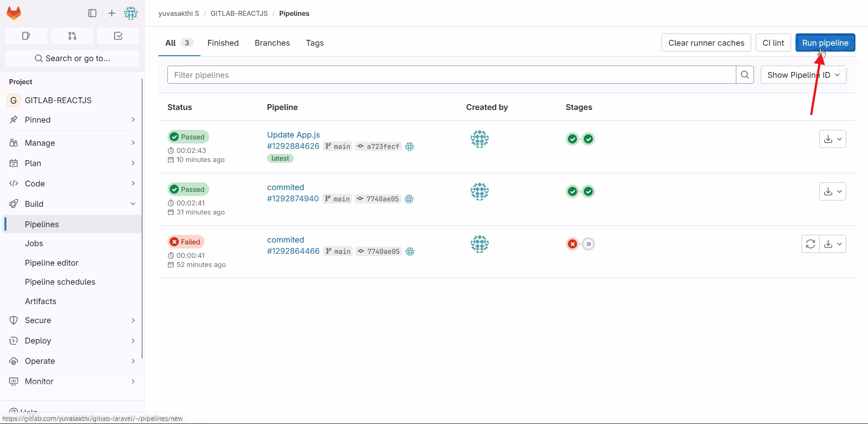Open merge requests shortcut icon
This screenshot has height=424, width=868.
[72, 36]
